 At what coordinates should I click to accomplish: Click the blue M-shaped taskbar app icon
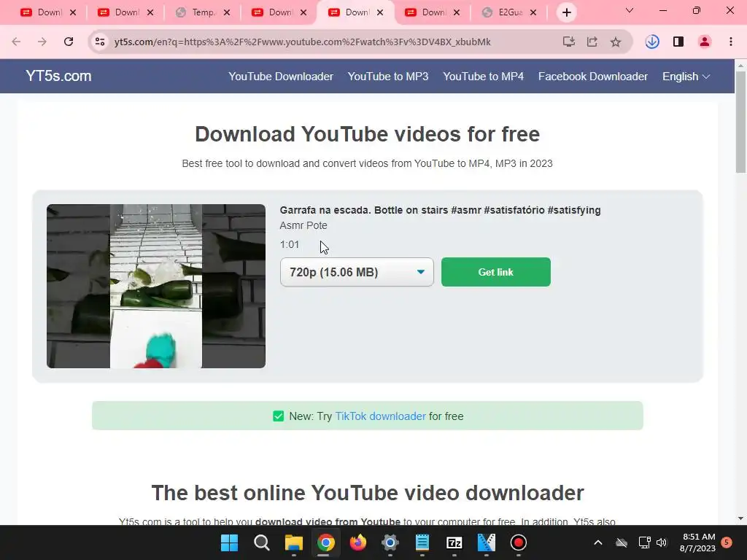(487, 542)
